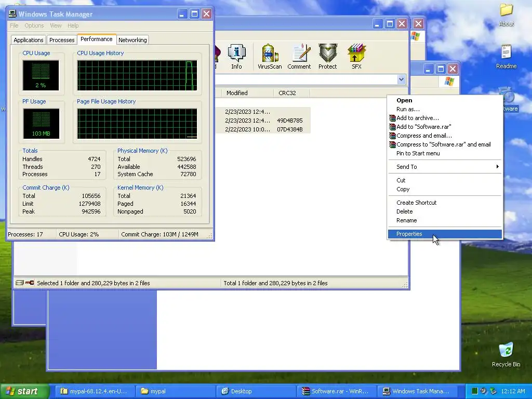The image size is (532, 399).
Task: Sort WinRAR list by CRC32 column
Action: [x=291, y=93]
